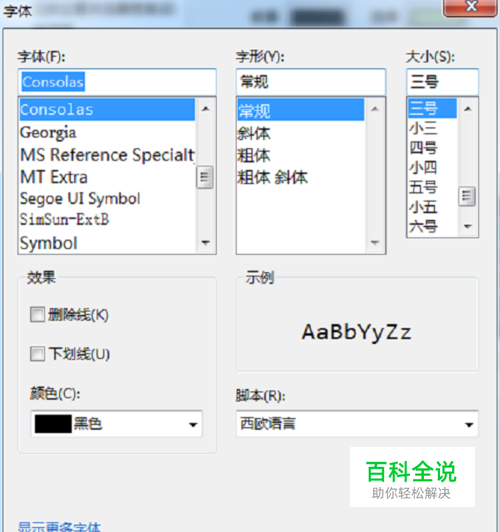Choose MS Reference Specialty font
500x532 pixels.
click(x=107, y=155)
